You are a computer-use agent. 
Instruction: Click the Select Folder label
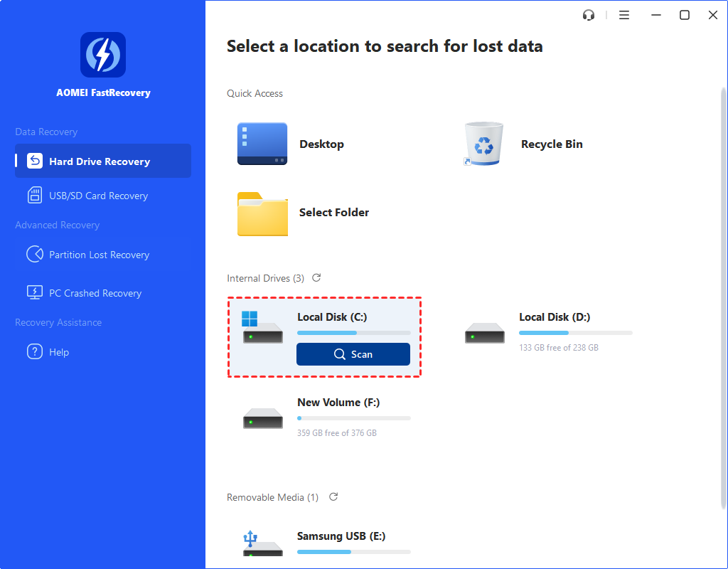pos(334,212)
